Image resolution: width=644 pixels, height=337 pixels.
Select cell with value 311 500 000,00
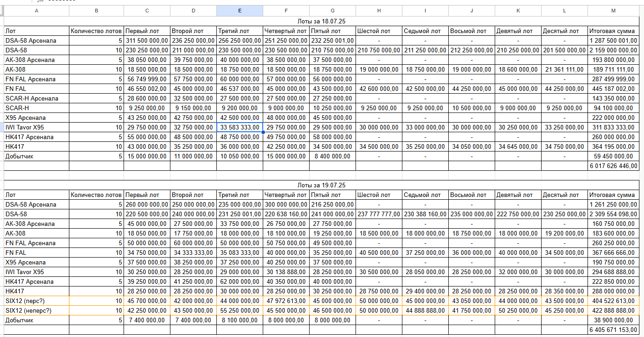[147, 40]
